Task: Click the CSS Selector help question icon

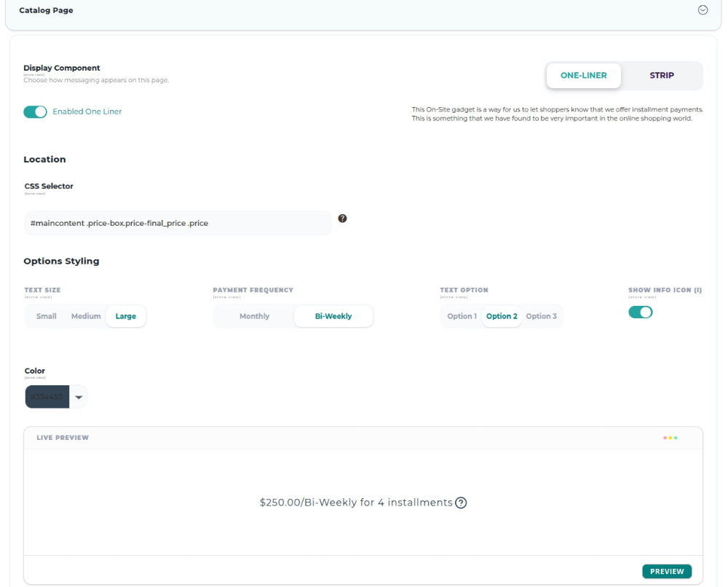Action: (342, 218)
